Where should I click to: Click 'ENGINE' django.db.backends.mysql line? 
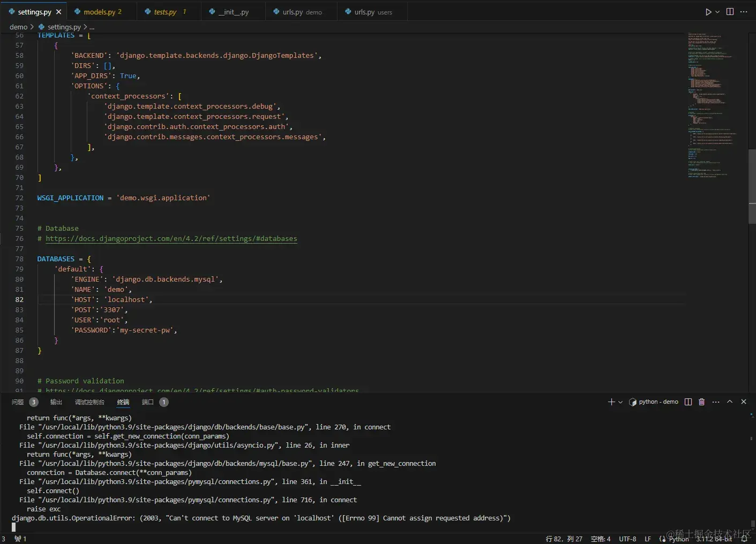[146, 279]
